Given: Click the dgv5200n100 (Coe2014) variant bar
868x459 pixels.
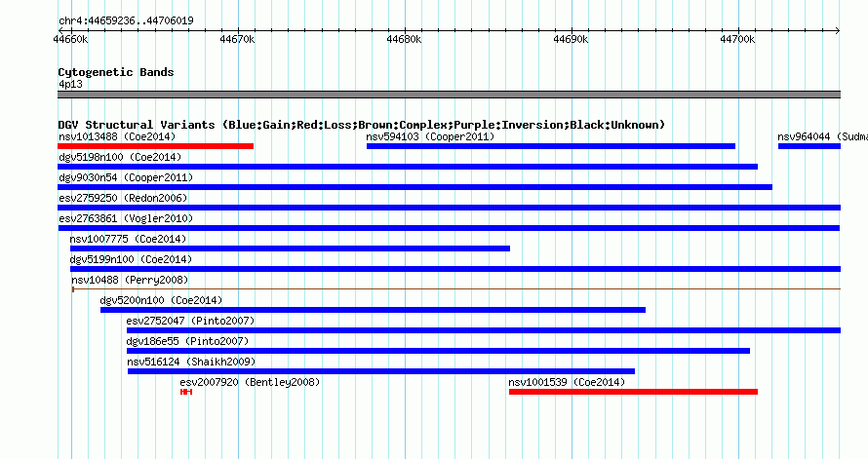Looking at the screenshot, I should click(373, 310).
